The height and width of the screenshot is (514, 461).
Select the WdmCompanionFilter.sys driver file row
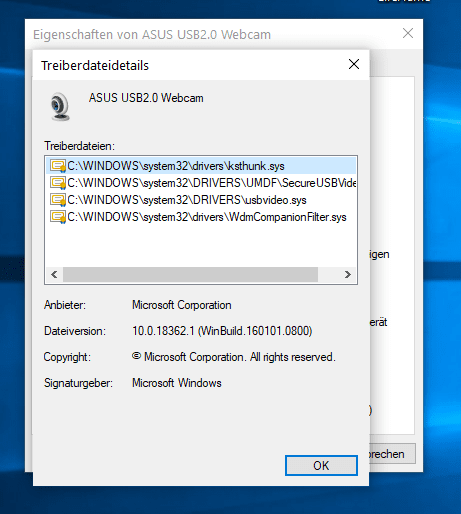[x=201, y=217]
